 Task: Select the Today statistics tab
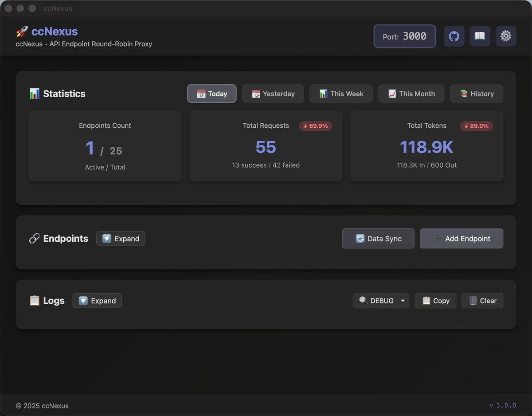[212, 94]
